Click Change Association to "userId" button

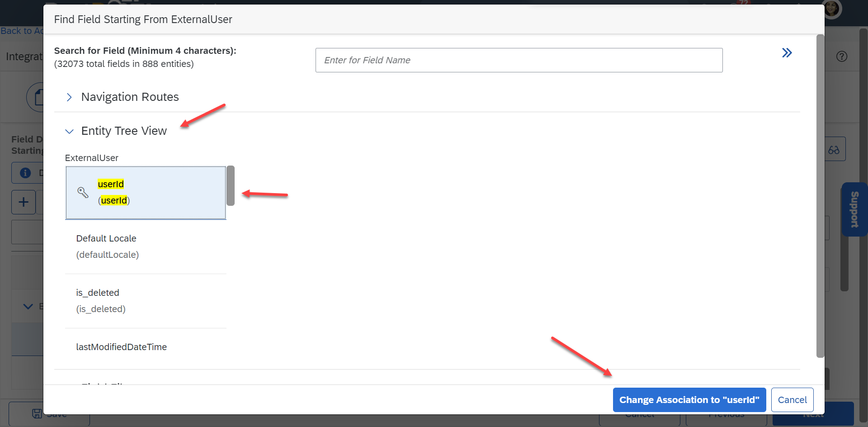689,400
